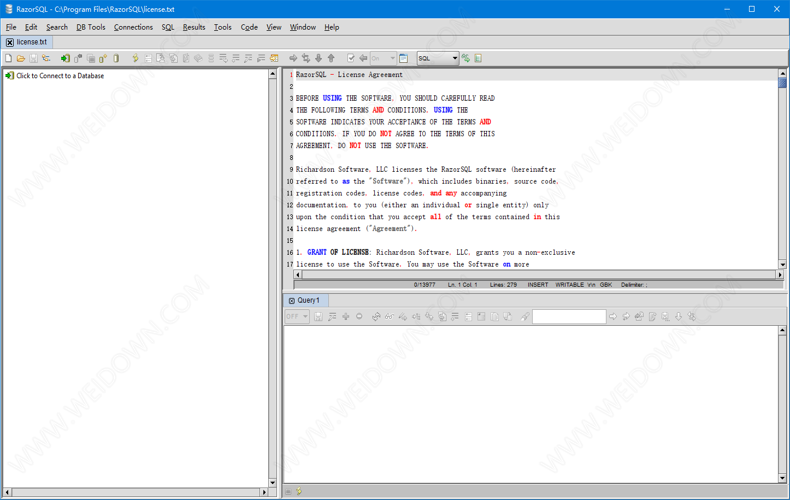Open the View menu
790x500 pixels.
[x=274, y=27]
